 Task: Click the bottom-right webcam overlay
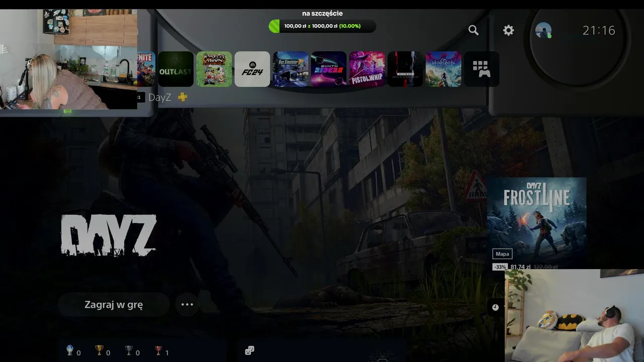[574, 316]
